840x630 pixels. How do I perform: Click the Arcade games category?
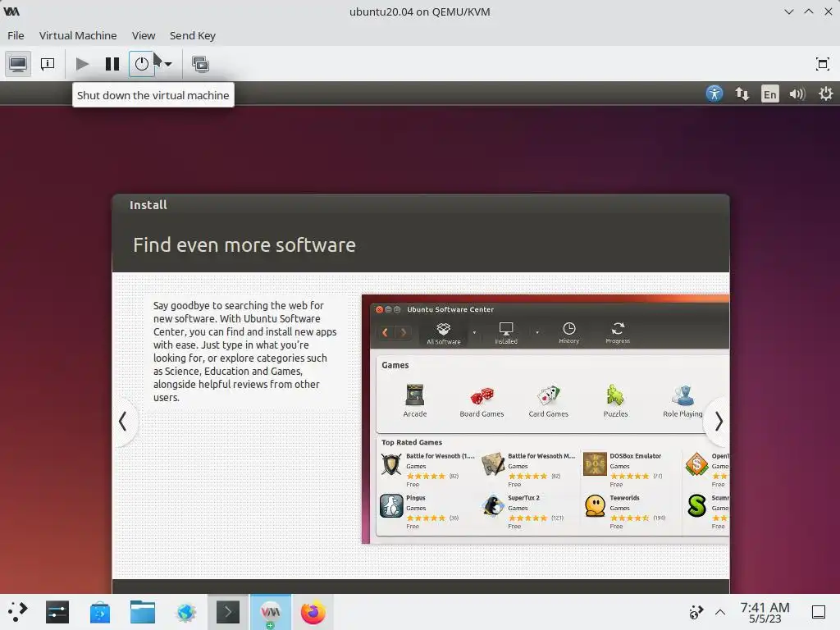coord(414,400)
